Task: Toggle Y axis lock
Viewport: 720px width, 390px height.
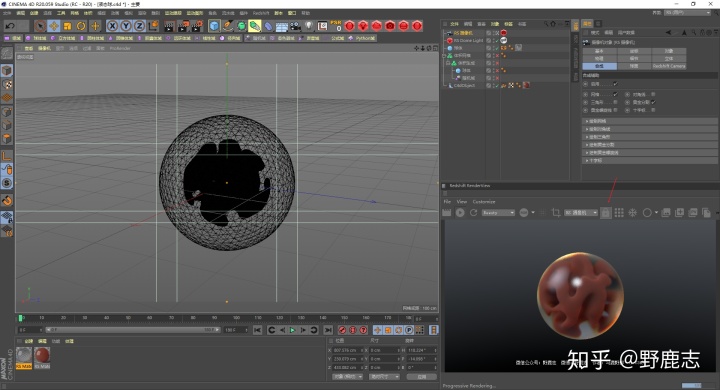Action: pos(126,26)
